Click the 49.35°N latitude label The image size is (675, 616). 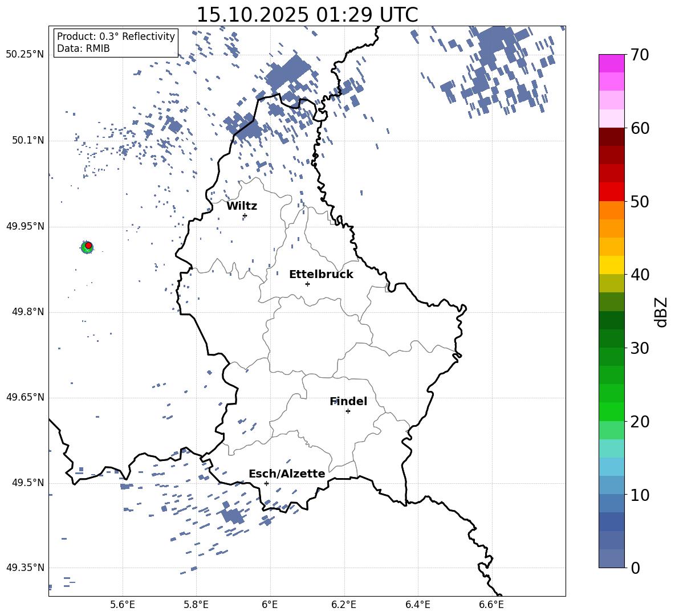25,568
